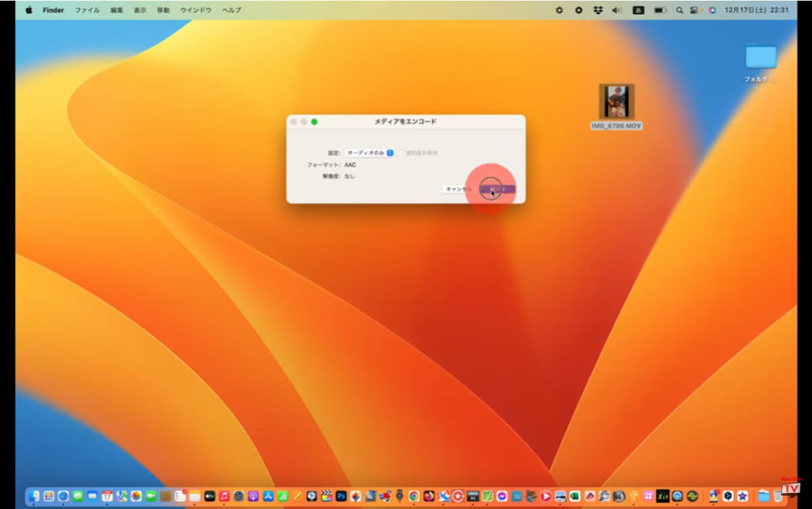Open Spotlight search in the menu bar
This screenshot has width=812, height=509.
[679, 10]
